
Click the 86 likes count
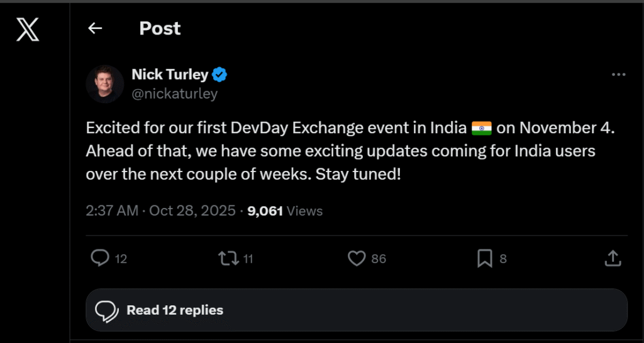379,259
